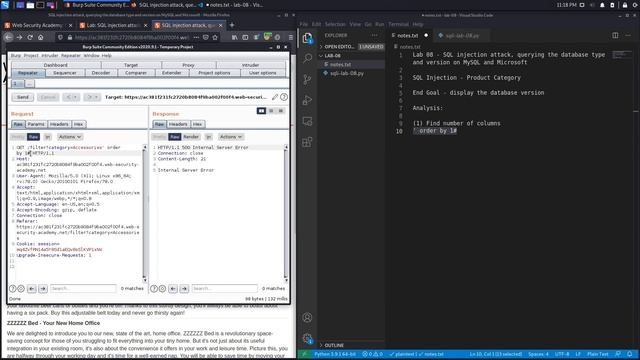
Task: Switch Response view to Render
Action: coord(191,137)
